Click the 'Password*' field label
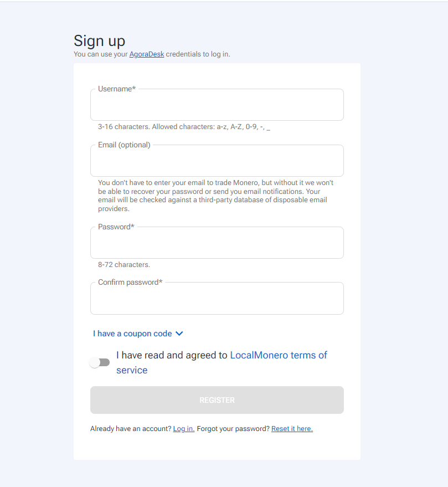Image resolution: width=448 pixels, height=487 pixels. click(x=116, y=227)
